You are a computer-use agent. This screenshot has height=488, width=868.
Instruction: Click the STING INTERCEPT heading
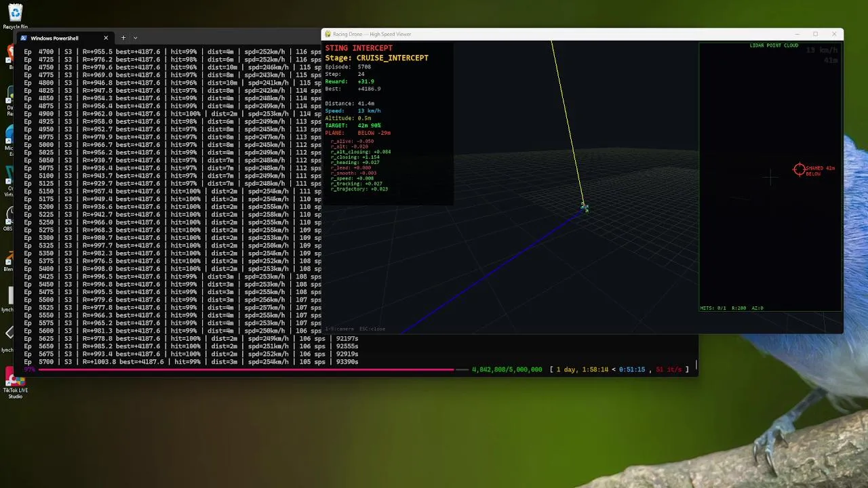(x=359, y=48)
